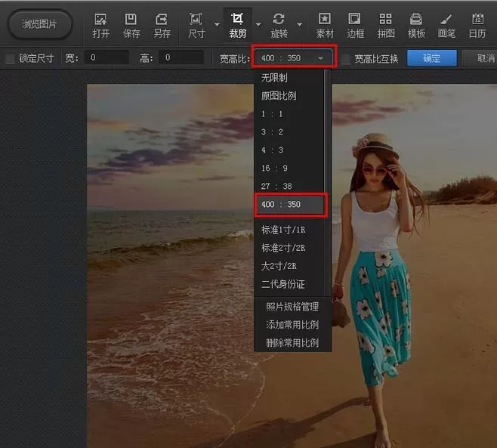Click the 保存 save icon
The image size is (497, 448).
(131, 26)
